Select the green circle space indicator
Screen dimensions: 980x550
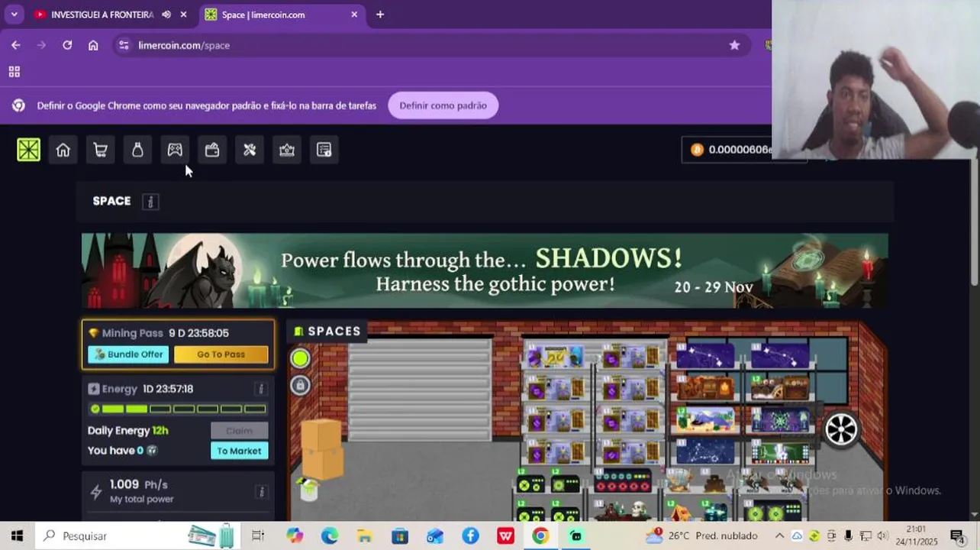(x=300, y=358)
